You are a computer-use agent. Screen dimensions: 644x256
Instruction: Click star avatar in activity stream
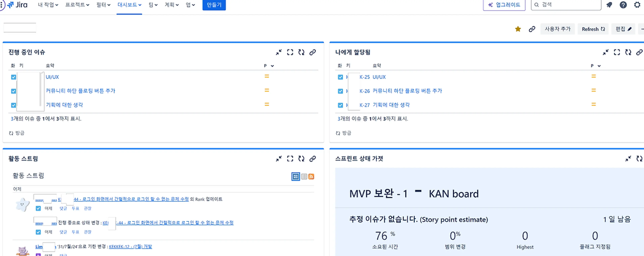(22, 204)
